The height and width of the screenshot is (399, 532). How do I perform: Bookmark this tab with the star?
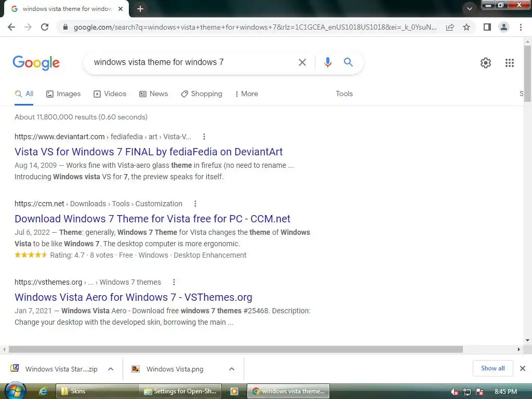[x=467, y=27]
